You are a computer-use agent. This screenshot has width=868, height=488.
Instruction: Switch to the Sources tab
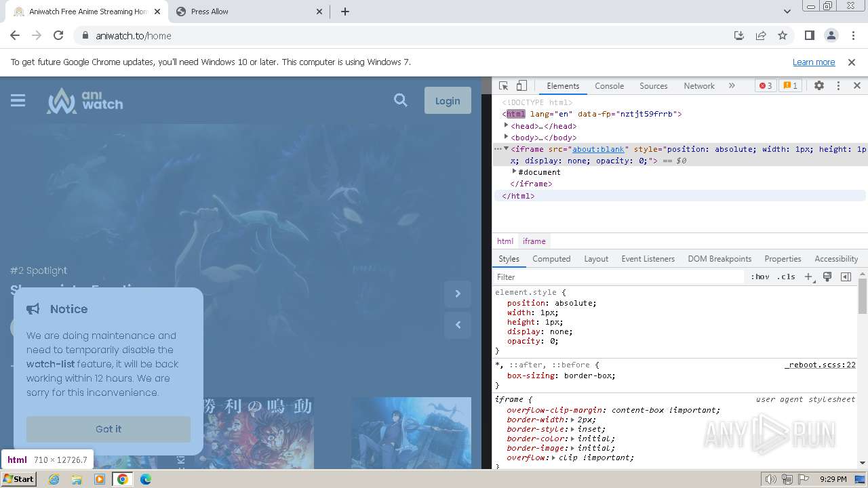[x=654, y=86]
